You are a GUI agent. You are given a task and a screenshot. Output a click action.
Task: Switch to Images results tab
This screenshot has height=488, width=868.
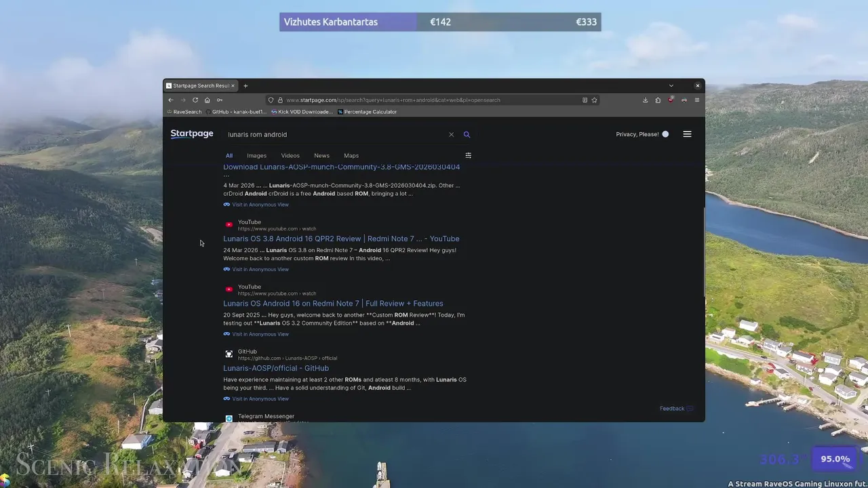click(x=256, y=155)
